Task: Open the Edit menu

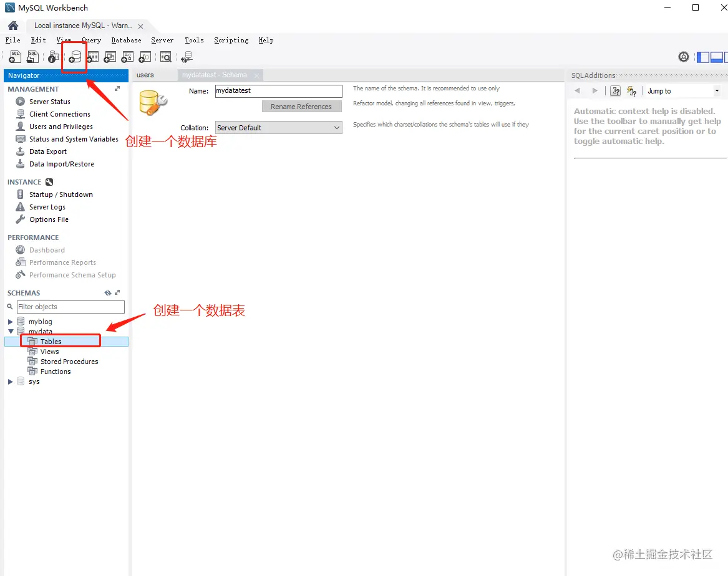Action: 39,40
